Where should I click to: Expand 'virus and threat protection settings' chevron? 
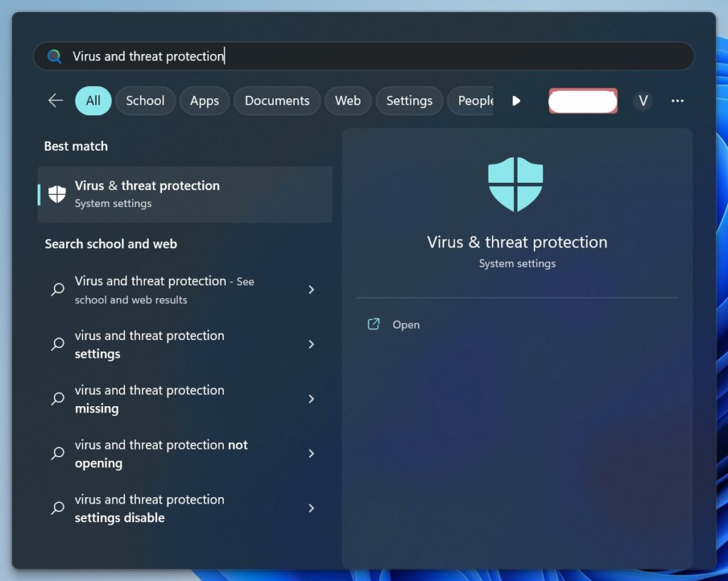coord(311,344)
